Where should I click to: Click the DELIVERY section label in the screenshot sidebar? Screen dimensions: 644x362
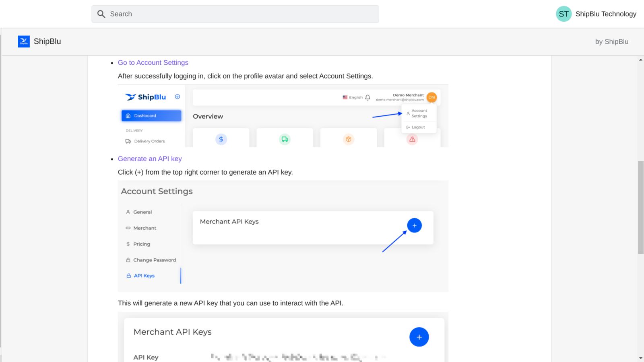point(134,131)
